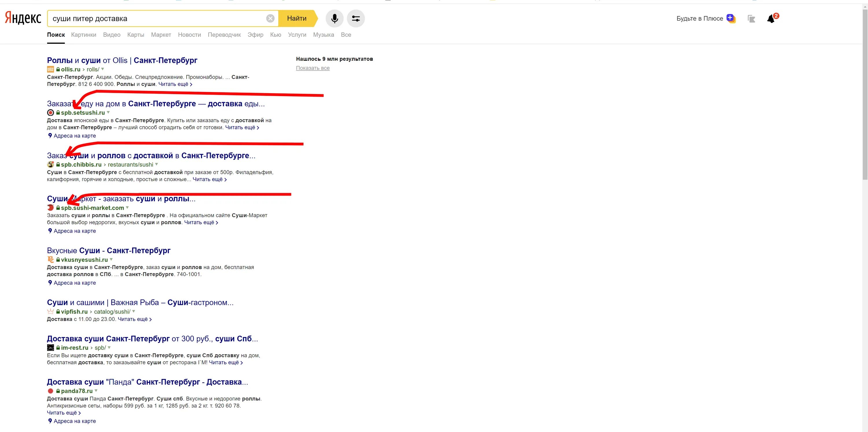
Task: Select the Поиск tab
Action: coord(56,35)
